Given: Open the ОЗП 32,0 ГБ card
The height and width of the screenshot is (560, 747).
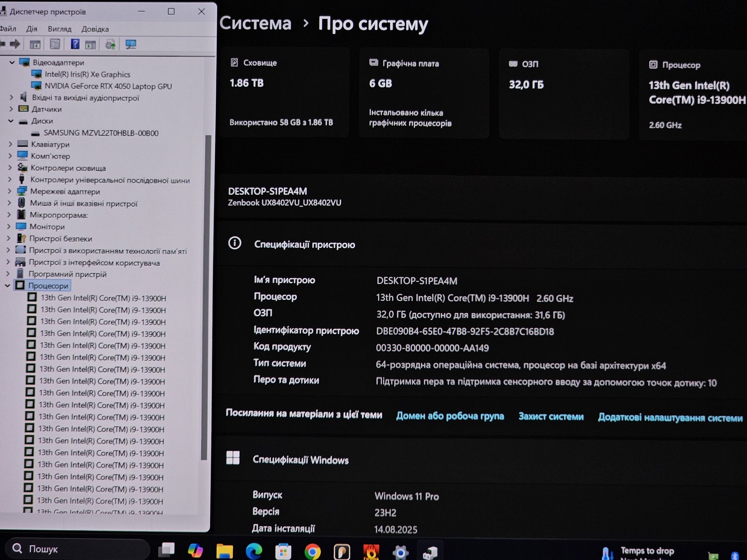Looking at the screenshot, I should tap(564, 94).
